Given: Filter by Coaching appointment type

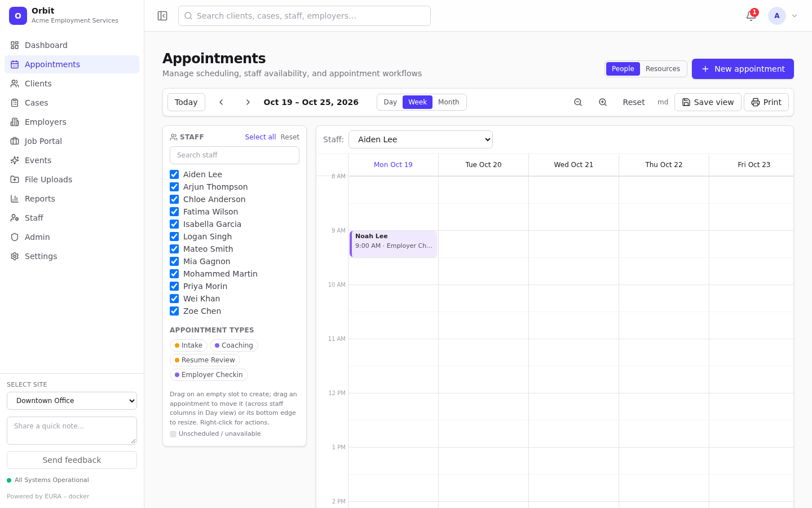Looking at the screenshot, I should point(234,345).
